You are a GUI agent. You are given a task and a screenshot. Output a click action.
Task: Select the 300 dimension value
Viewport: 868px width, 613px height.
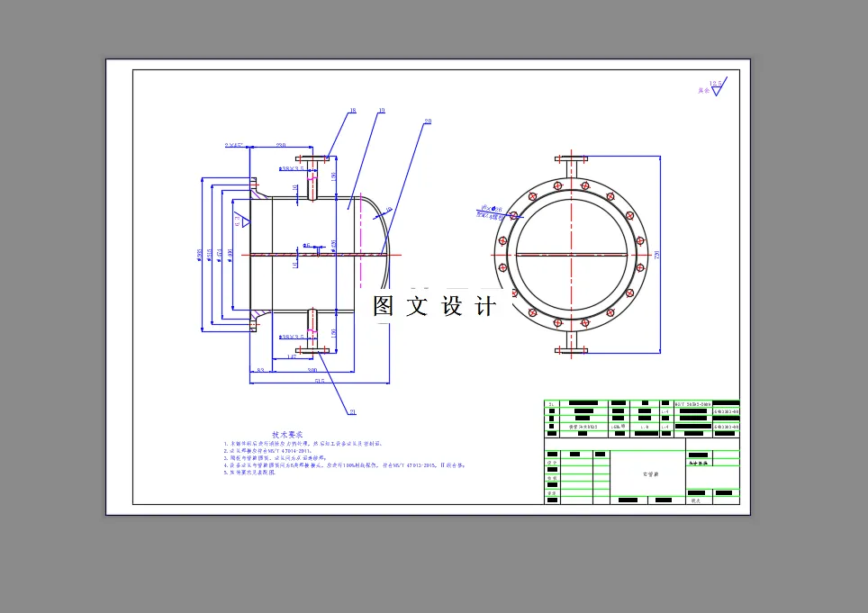click(x=312, y=370)
